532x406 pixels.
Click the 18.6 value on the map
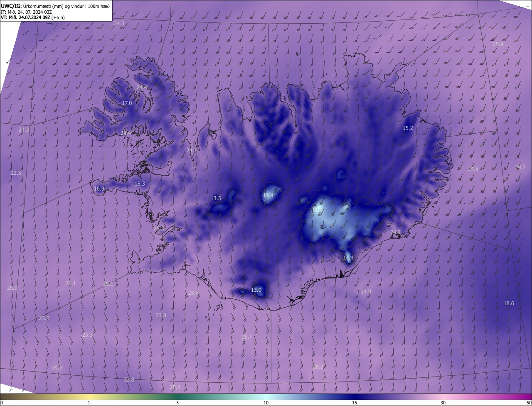click(x=509, y=303)
